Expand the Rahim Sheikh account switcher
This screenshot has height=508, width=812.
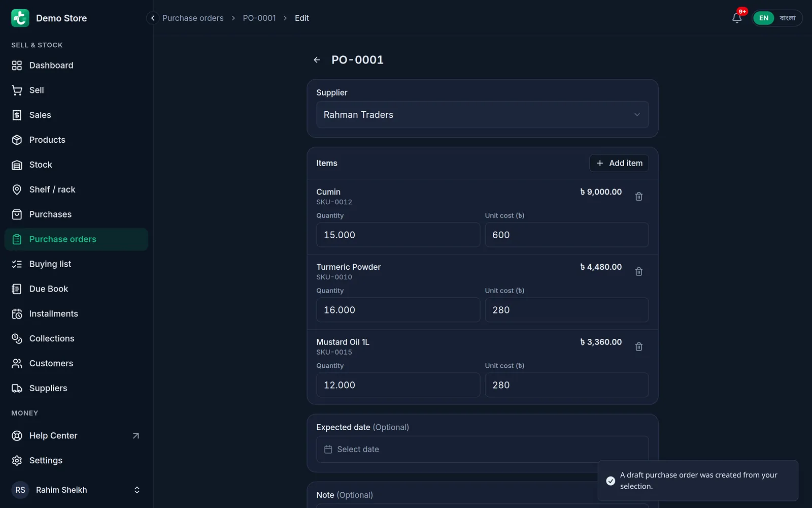tap(76, 490)
